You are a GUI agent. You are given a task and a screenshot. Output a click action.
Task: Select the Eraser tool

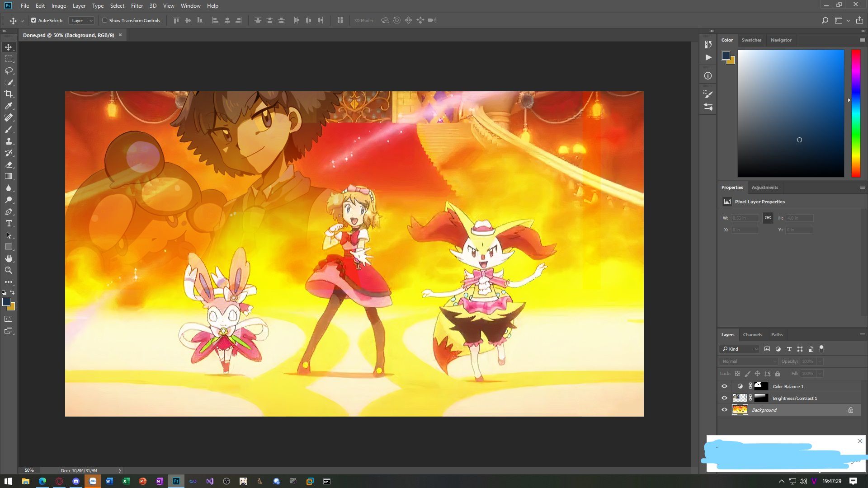9,165
